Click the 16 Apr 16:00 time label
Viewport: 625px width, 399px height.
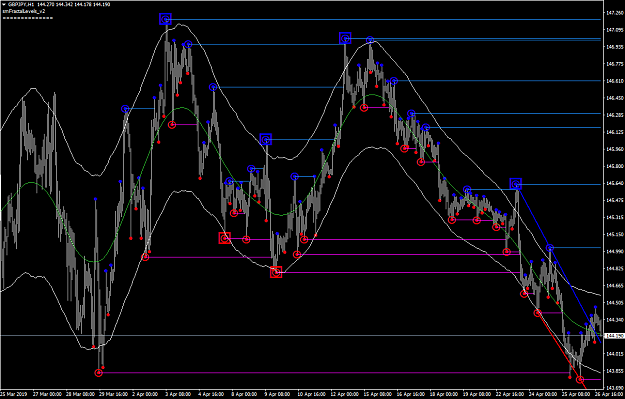411,394
